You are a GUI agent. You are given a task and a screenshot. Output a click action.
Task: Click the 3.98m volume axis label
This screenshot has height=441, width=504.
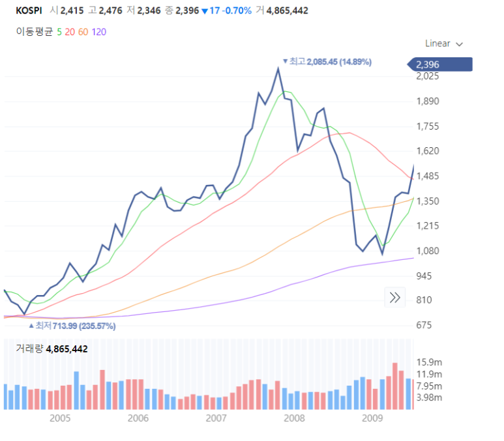[429, 397]
